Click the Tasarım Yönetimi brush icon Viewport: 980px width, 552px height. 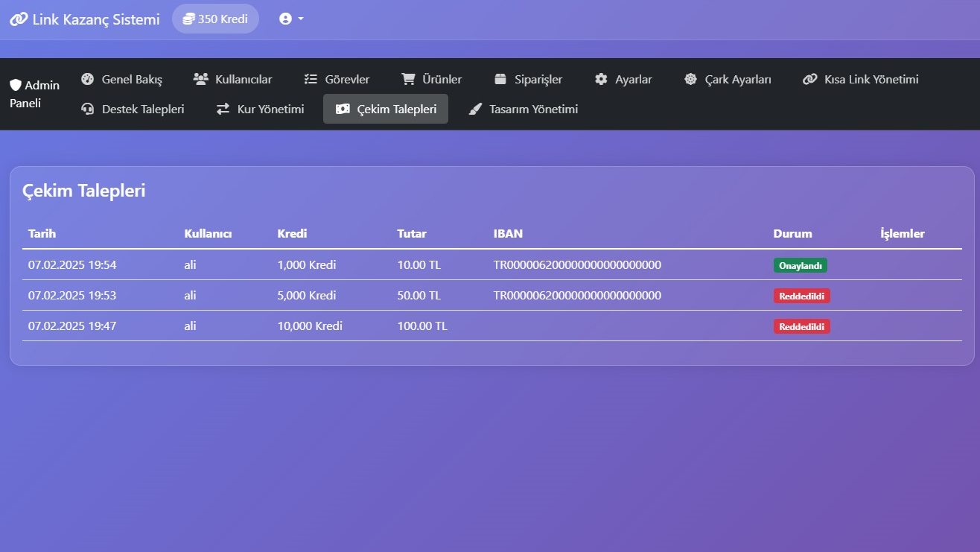(x=475, y=109)
